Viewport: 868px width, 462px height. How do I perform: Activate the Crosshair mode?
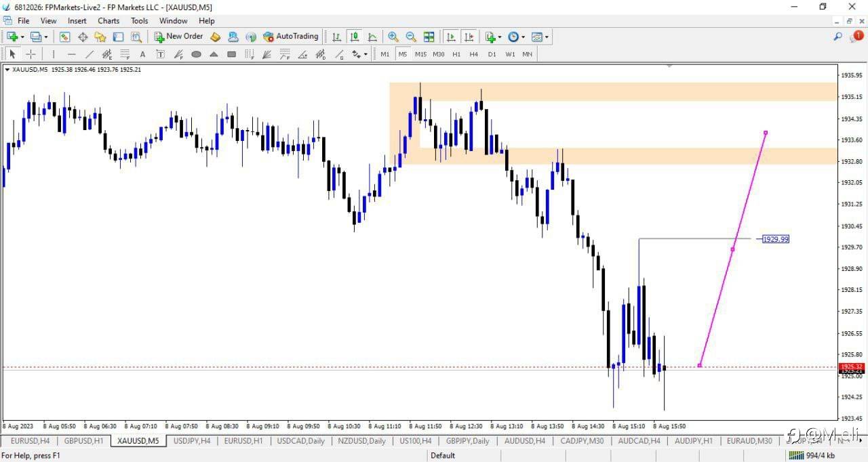point(31,54)
